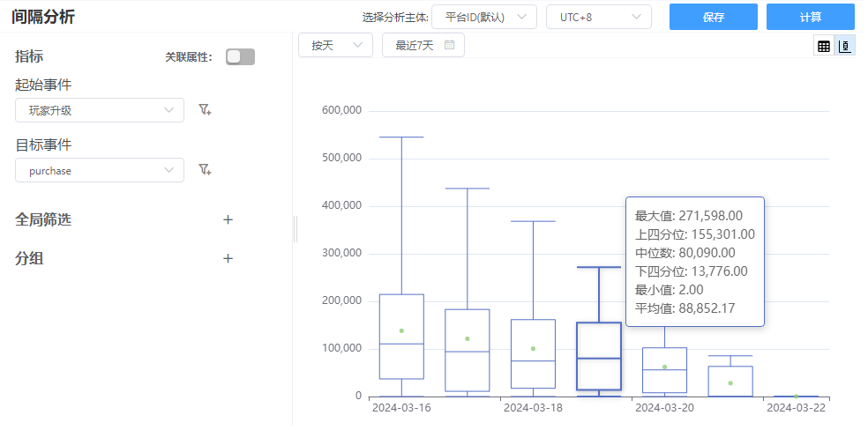Click the 中位数: 80,090.00 tooltip line
Viewport: 868px width, 430px height.
tap(685, 253)
